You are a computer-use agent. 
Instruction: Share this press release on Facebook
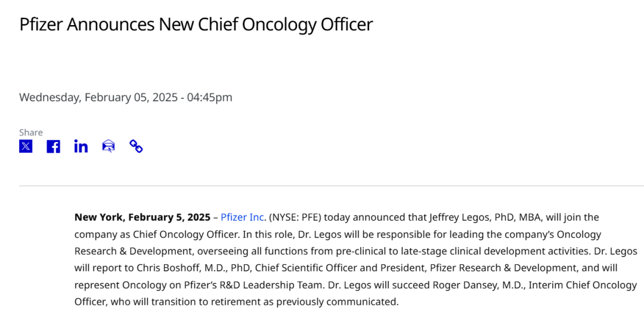point(53,146)
